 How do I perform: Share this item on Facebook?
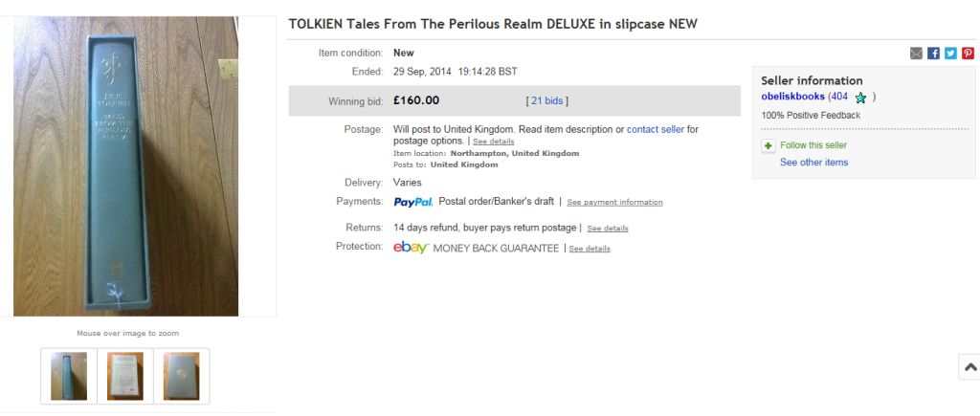click(x=933, y=54)
